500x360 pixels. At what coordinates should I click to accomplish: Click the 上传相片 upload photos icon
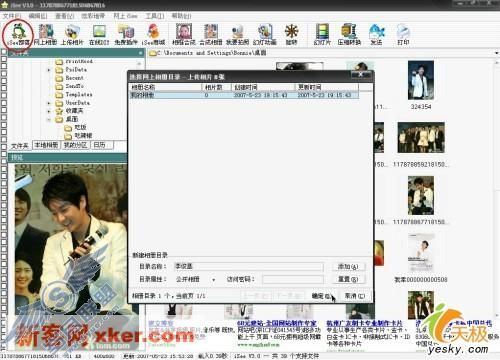pyautogui.click(x=72, y=35)
